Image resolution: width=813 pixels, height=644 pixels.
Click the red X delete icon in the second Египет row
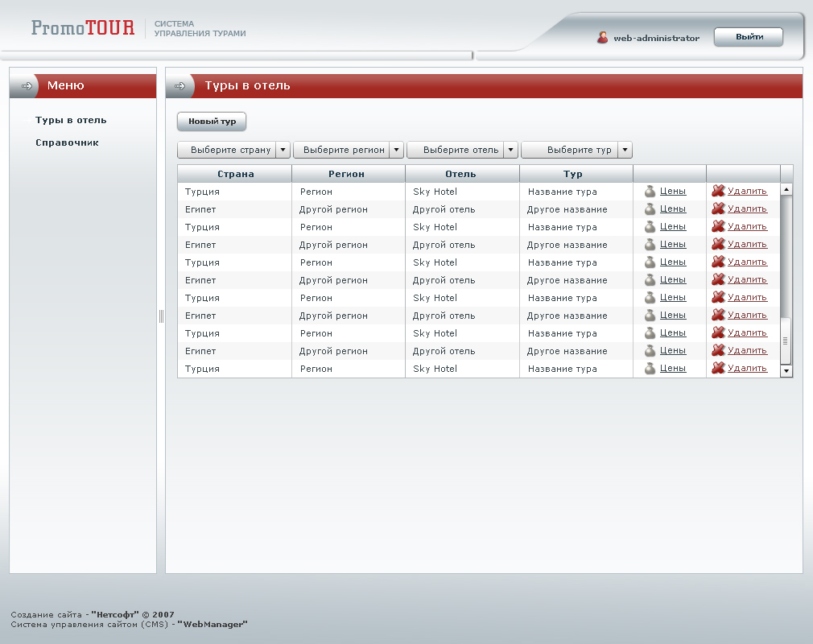(718, 244)
